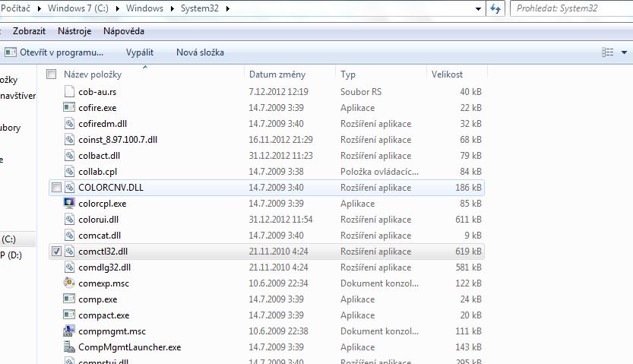Select the colbact.dll file icon
This screenshot has width=633, height=364.
click(69, 155)
